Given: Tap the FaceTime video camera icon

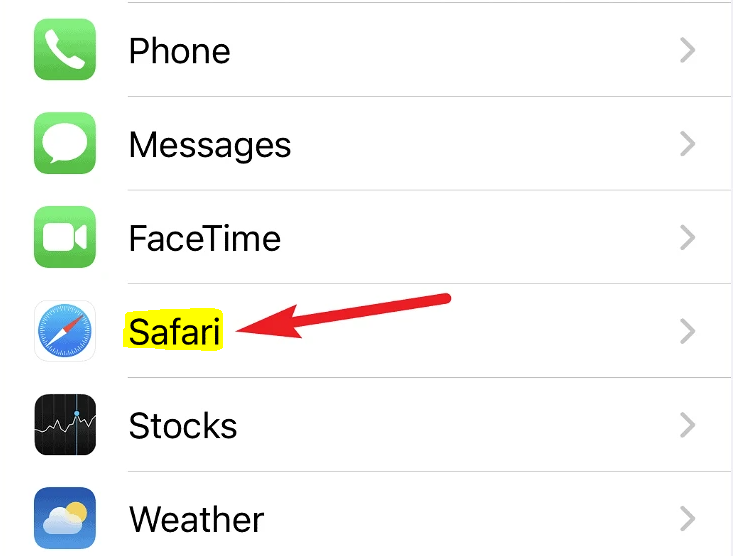Looking at the screenshot, I should 65,237.
